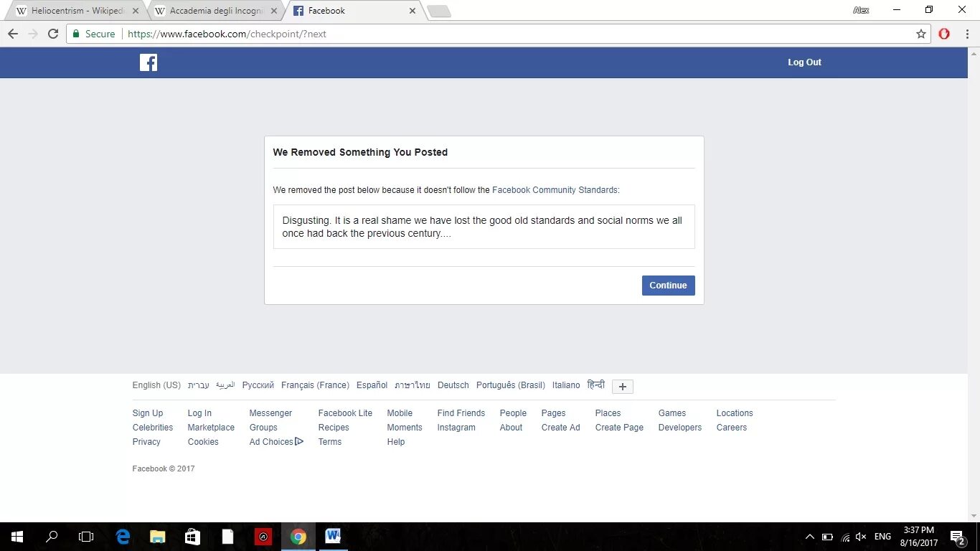
Task: Close the Heliocentrism Wikipedia tab
Action: pos(136,11)
